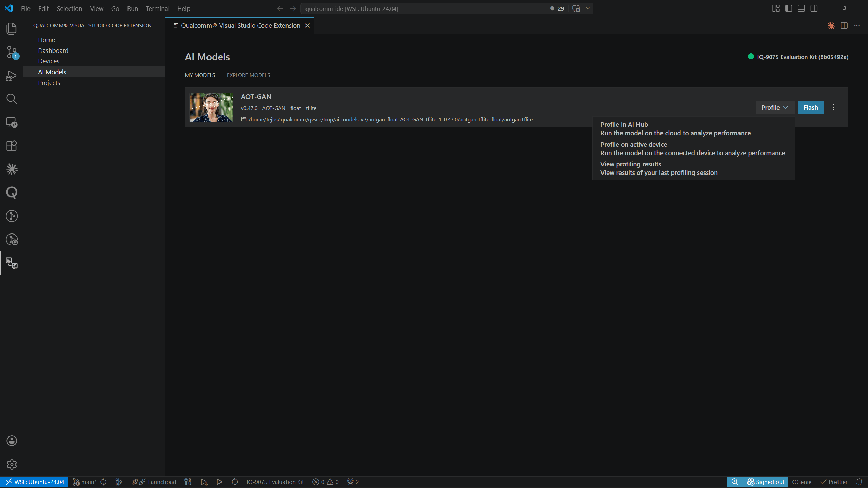Toggle the bottom Panel
Image resolution: width=868 pixels, height=488 pixels.
801,8
